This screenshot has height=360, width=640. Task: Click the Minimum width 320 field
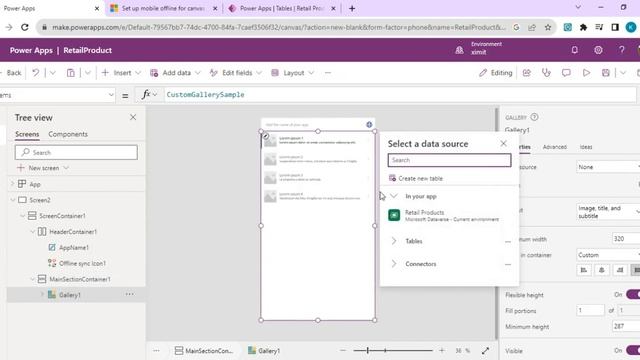pos(626,238)
